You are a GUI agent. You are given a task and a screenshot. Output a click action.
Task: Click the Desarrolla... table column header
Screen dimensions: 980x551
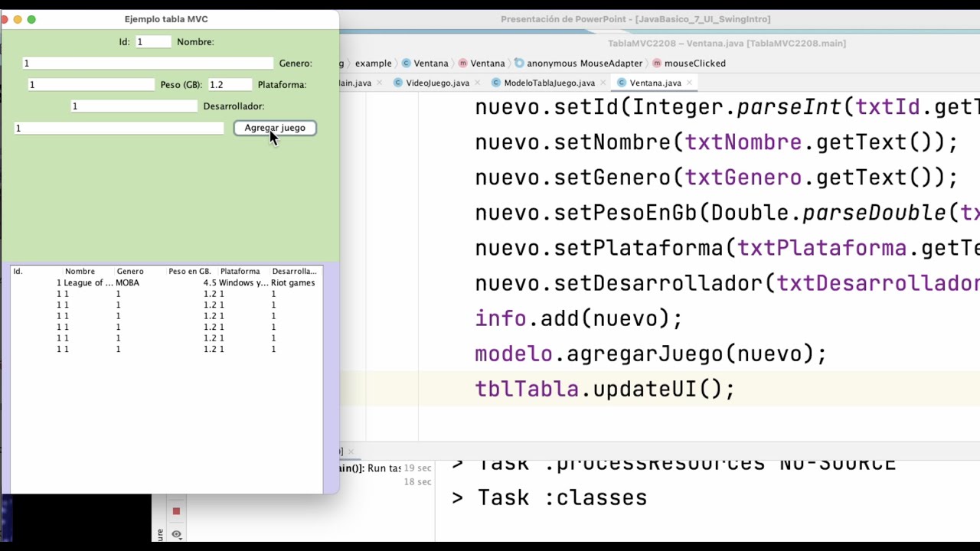tap(296, 271)
